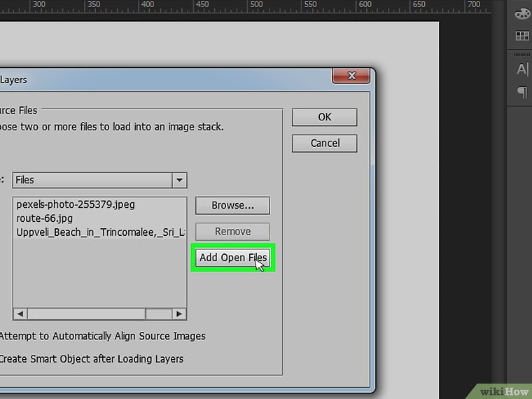Click the file list left scroll arrow
The width and height of the screenshot is (532, 399).
20,314
